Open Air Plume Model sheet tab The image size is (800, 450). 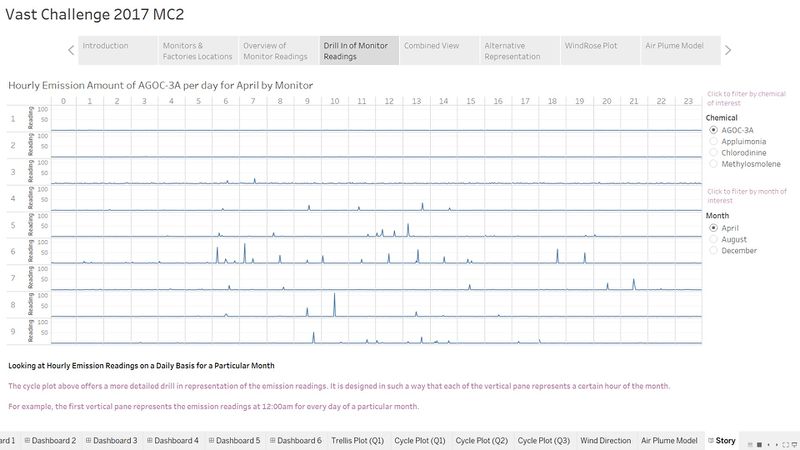(x=669, y=440)
